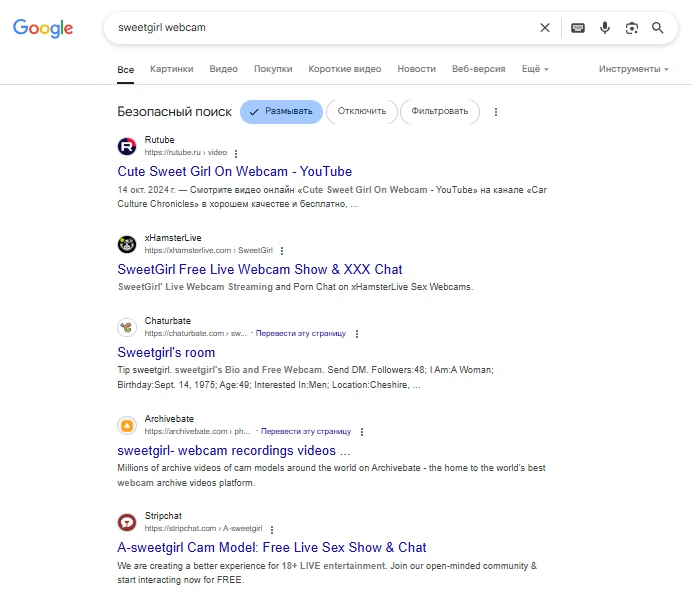
Task: Search by image with the lens icon
Action: tap(632, 28)
